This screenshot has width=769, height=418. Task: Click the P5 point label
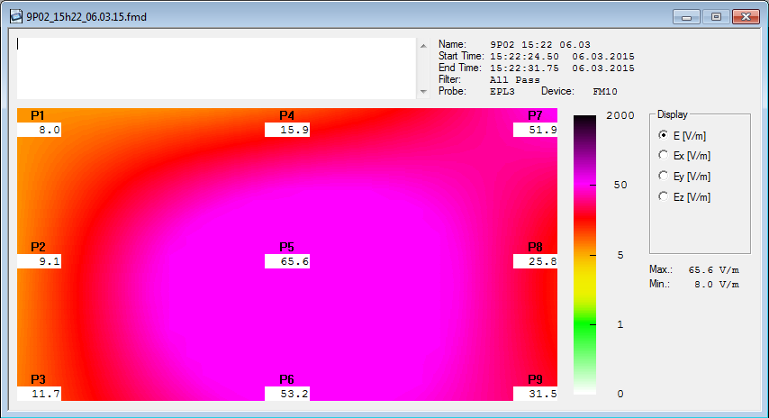point(286,247)
